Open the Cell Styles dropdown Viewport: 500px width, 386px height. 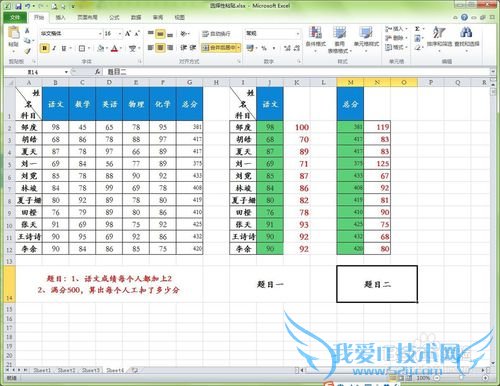pos(366,39)
